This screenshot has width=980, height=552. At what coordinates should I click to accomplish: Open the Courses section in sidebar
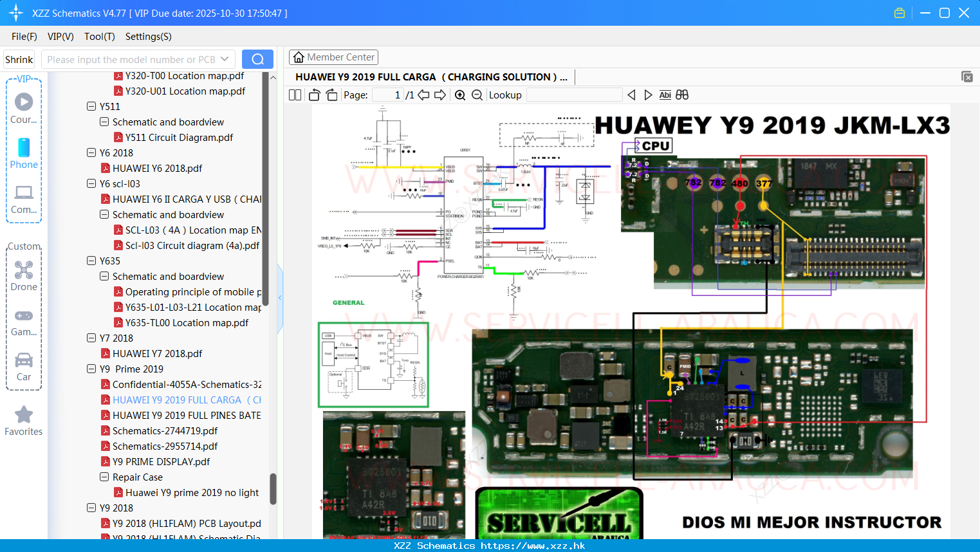pos(24,108)
